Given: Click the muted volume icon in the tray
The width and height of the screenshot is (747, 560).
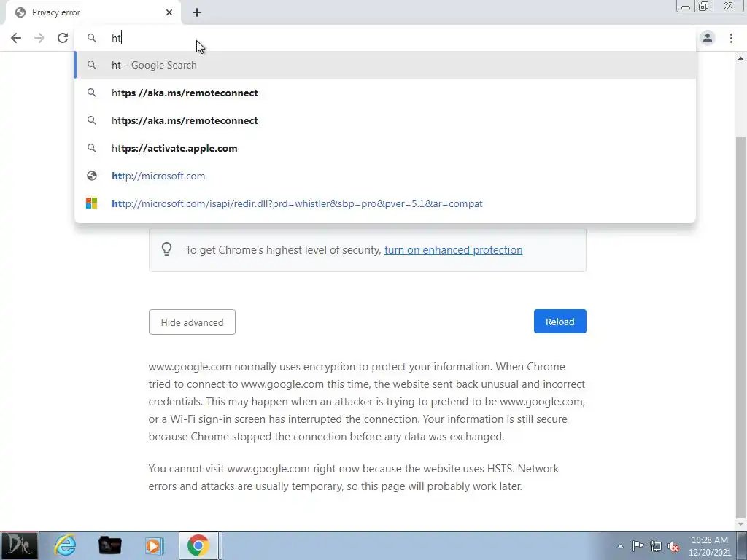Looking at the screenshot, I should (x=673, y=546).
